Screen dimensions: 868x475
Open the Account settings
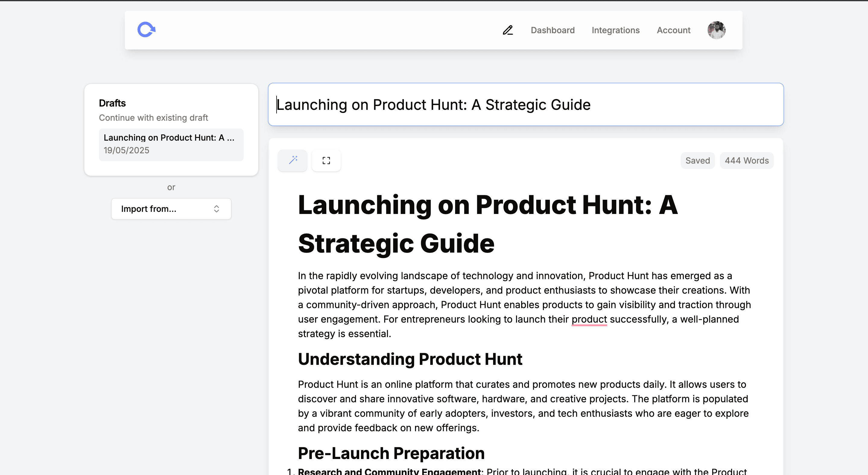click(x=673, y=30)
